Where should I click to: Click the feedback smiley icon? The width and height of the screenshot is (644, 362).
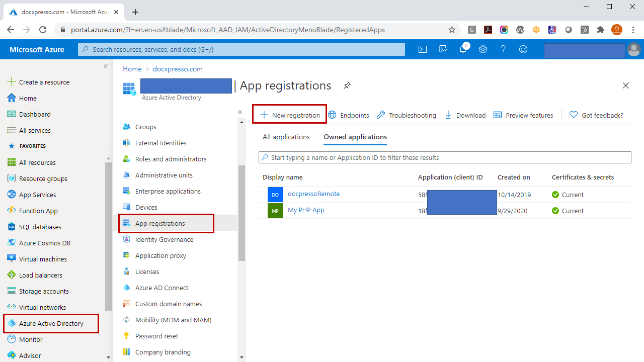[x=523, y=49]
